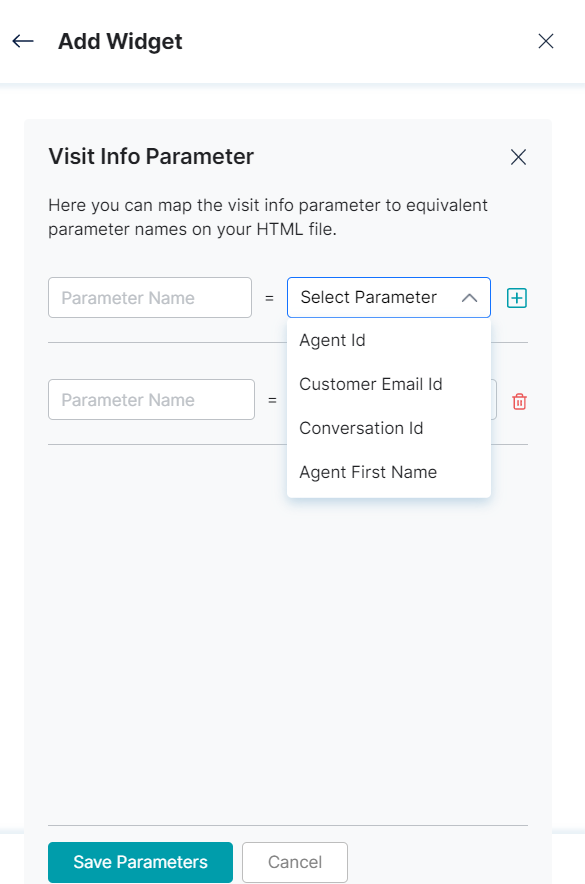The height and width of the screenshot is (884, 585).
Task: Close the Add Widget screen
Action: 545,41
